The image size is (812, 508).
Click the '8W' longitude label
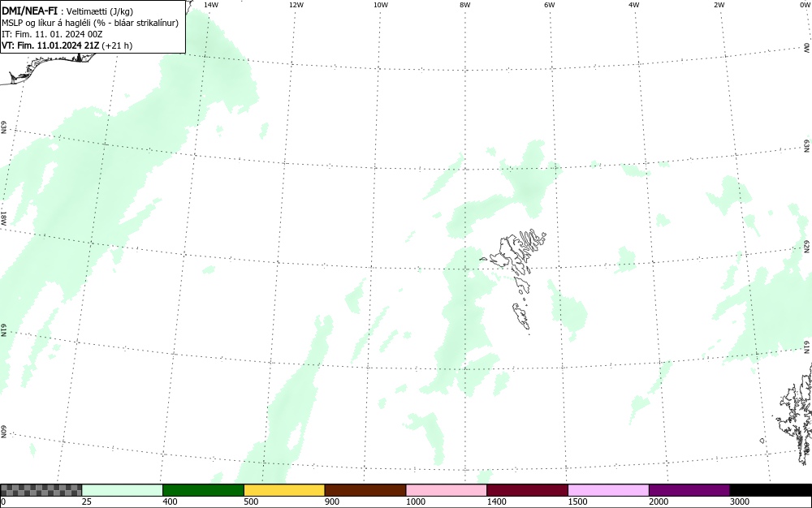(464, 5)
